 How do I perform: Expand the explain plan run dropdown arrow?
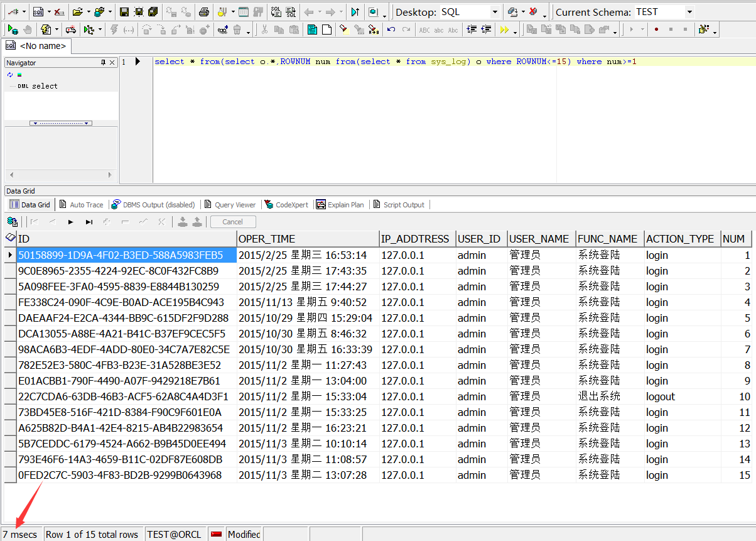(x=100, y=30)
